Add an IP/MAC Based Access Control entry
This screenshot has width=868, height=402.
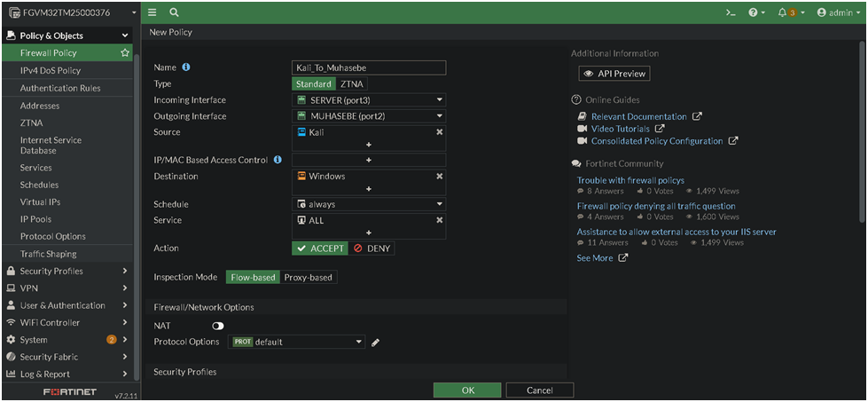369,160
